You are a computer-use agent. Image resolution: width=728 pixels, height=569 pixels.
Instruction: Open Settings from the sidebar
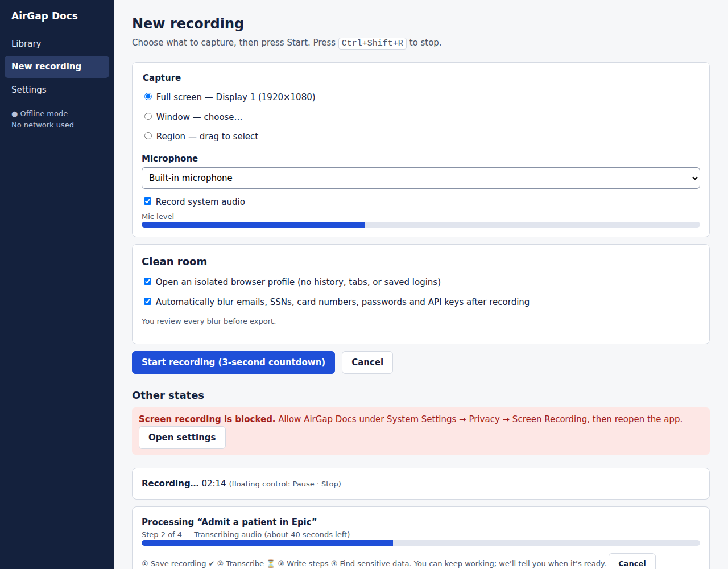[x=57, y=90]
